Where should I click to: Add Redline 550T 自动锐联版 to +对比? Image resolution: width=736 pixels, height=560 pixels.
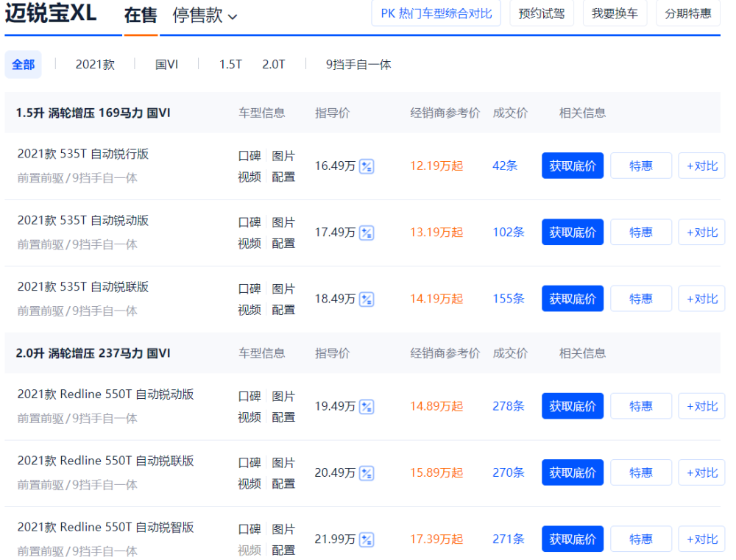pyautogui.click(x=701, y=472)
